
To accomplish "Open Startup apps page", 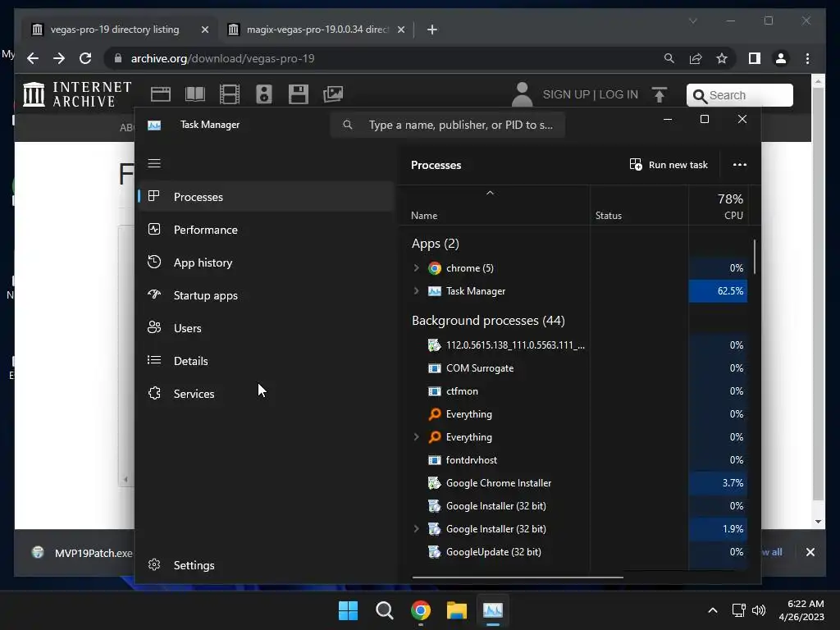I will [x=267, y=295].
